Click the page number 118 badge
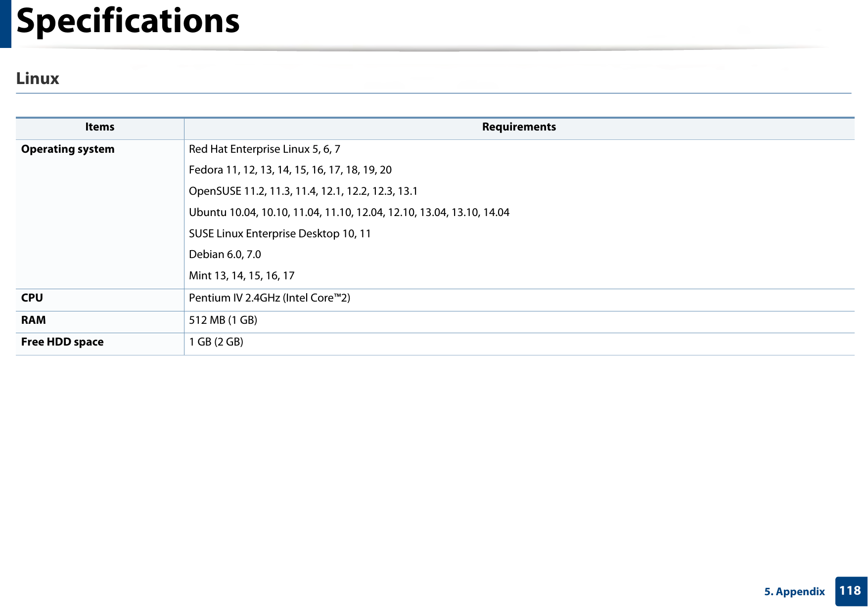 pyautogui.click(x=849, y=591)
